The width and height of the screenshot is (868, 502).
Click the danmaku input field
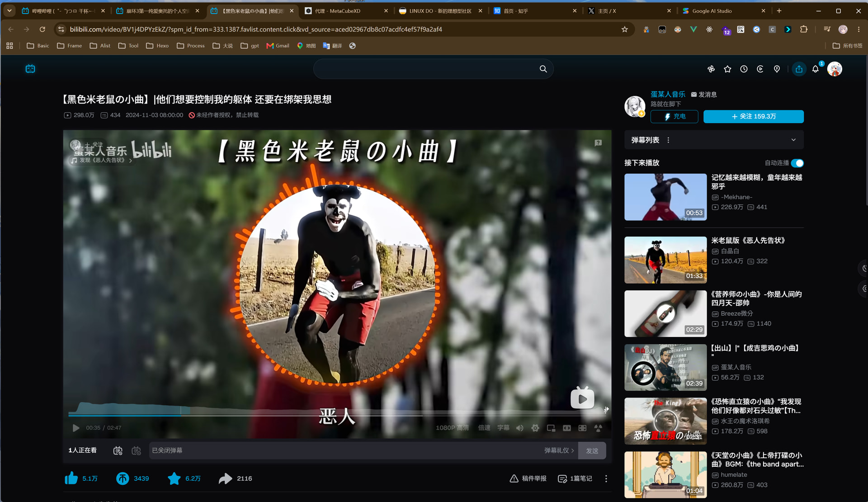346,450
